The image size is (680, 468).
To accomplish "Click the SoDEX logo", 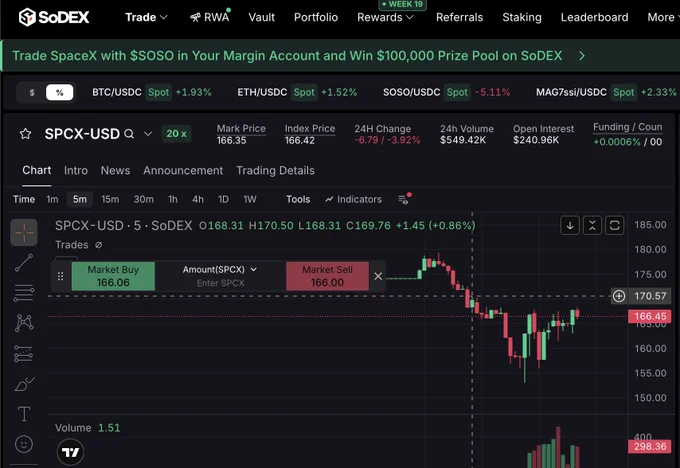I will pyautogui.click(x=54, y=17).
